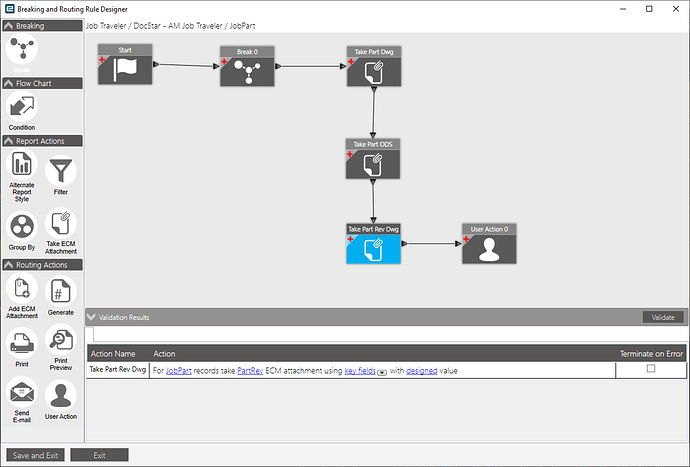Open the key fields dropdown arrow
The height and width of the screenshot is (467, 690).
pos(382,372)
